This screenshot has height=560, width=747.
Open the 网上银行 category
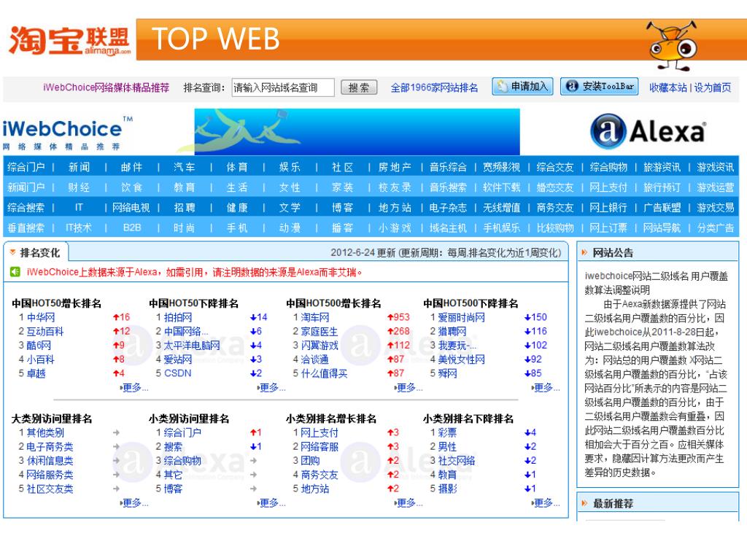pos(608,208)
